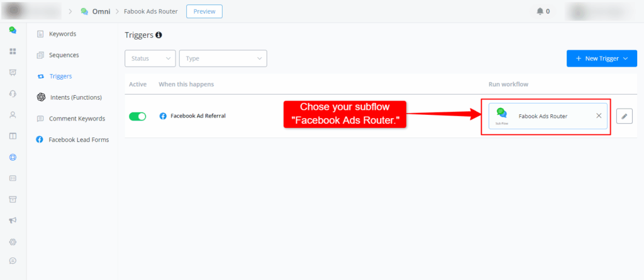Screen dimensions: 644x280
Task: Click the pencil edit icon for trigger
Action: click(624, 116)
